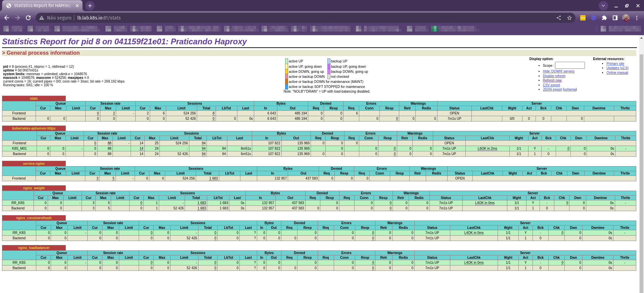
Task: Expand the tab search dropdown arrow
Action: pos(603,6)
